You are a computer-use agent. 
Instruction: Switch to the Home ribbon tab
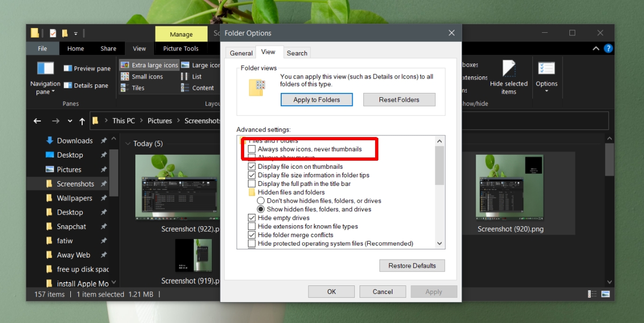(76, 48)
